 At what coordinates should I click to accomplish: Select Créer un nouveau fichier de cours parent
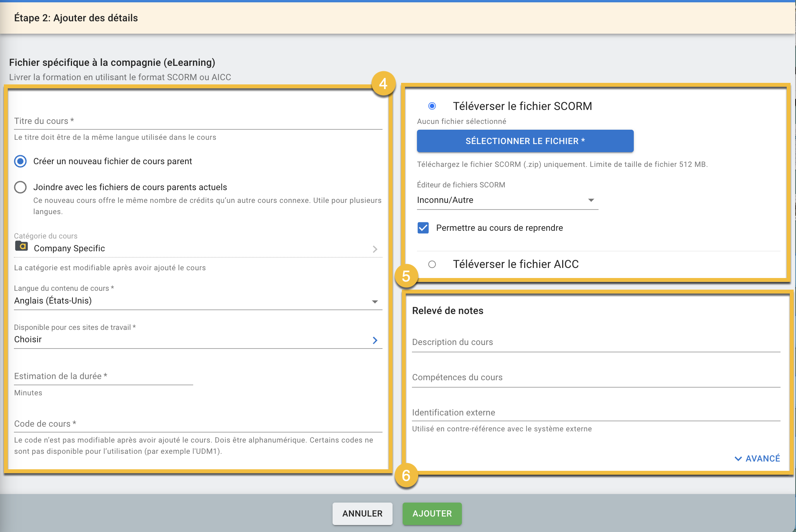pos(21,161)
